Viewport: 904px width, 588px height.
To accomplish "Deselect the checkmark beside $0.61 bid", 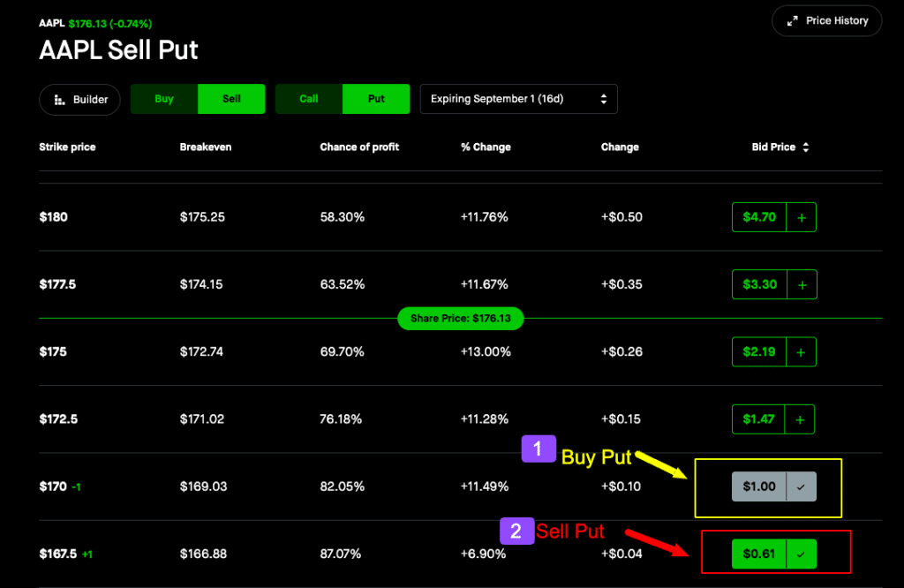I will coord(801,554).
